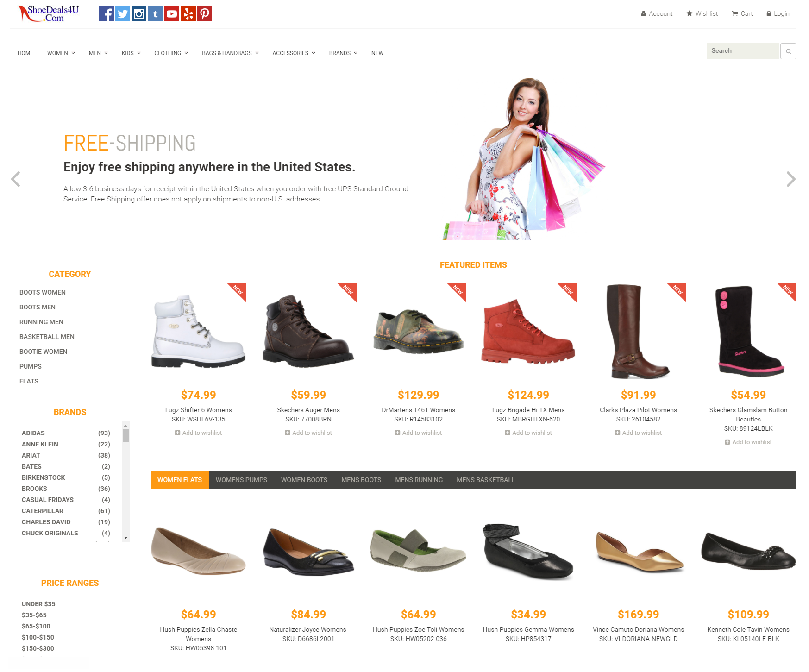Image resolution: width=809 pixels, height=672 pixels.
Task: Open Naturalizer Joyce Womens product title
Action: coord(307,629)
